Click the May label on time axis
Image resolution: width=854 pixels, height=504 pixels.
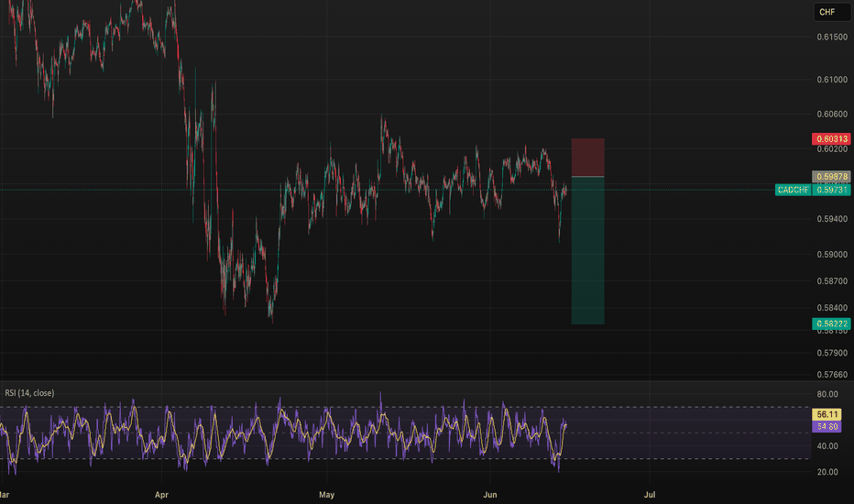coord(326,495)
